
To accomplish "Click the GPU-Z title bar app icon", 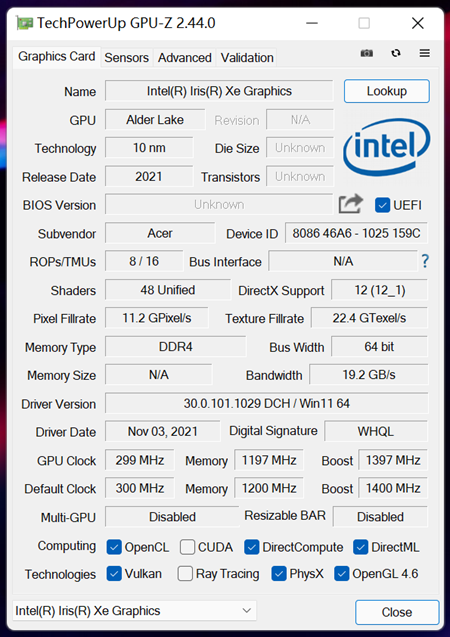I will click(x=24, y=23).
